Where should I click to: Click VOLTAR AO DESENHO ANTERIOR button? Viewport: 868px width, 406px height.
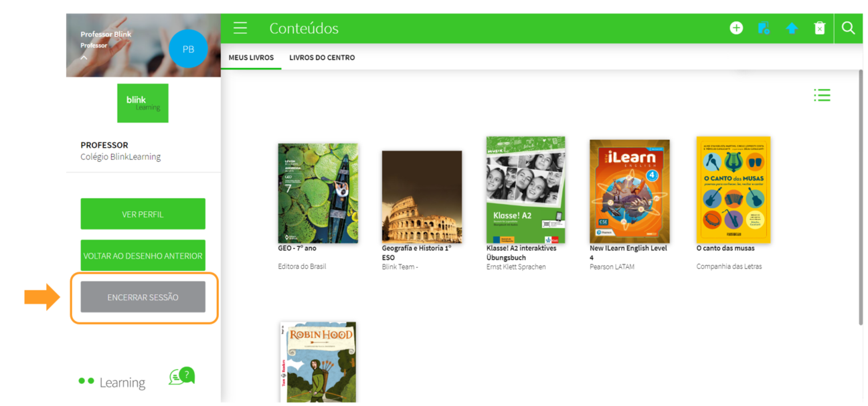coord(143,256)
